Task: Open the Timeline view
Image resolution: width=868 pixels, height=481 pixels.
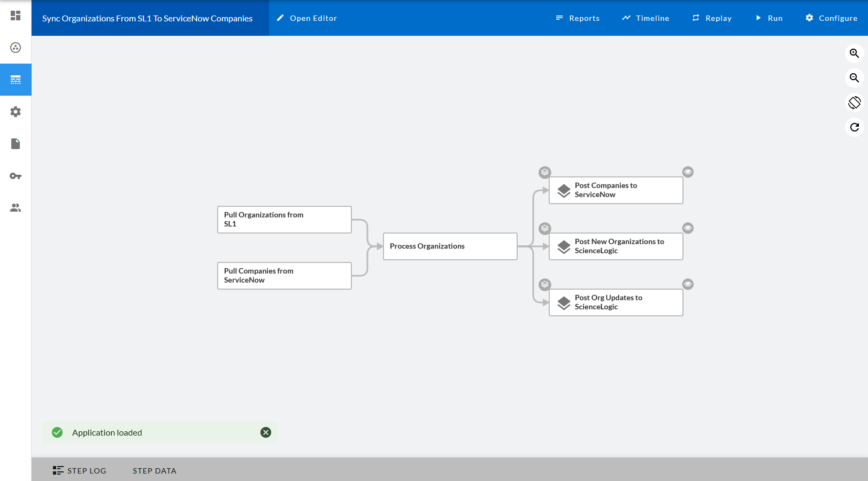Action: click(x=646, y=18)
